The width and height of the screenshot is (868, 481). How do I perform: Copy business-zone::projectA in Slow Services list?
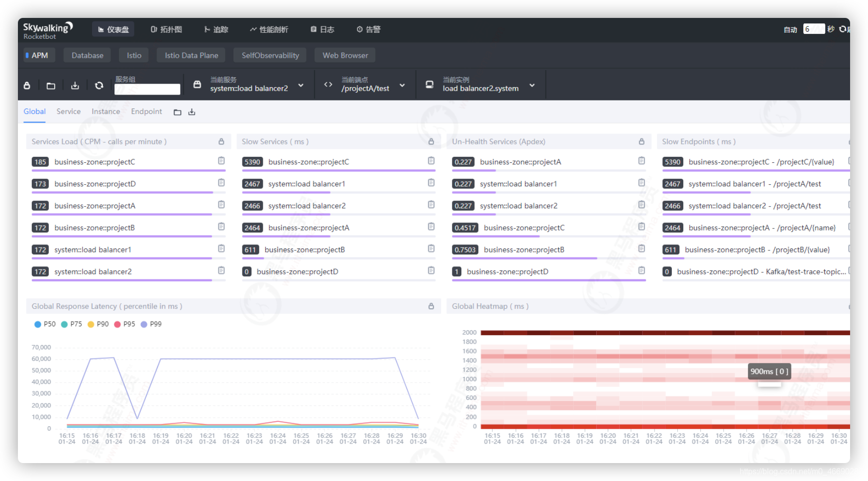(x=431, y=227)
